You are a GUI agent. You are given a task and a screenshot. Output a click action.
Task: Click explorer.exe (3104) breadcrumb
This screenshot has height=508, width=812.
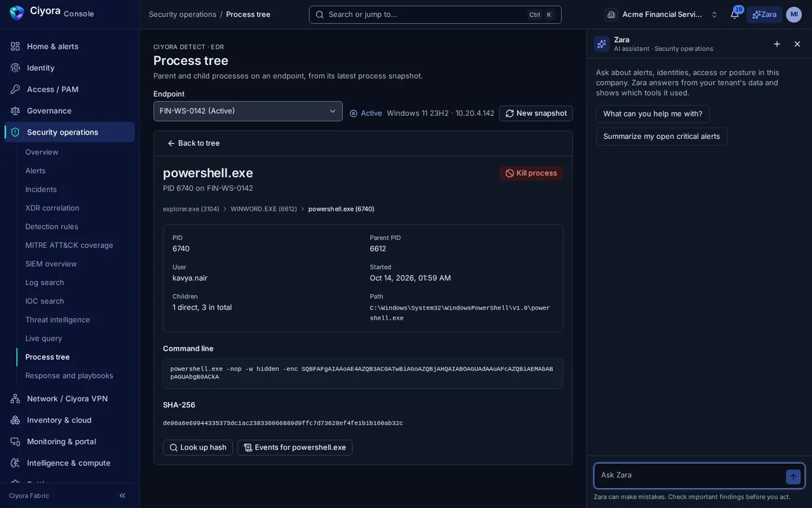(x=191, y=209)
